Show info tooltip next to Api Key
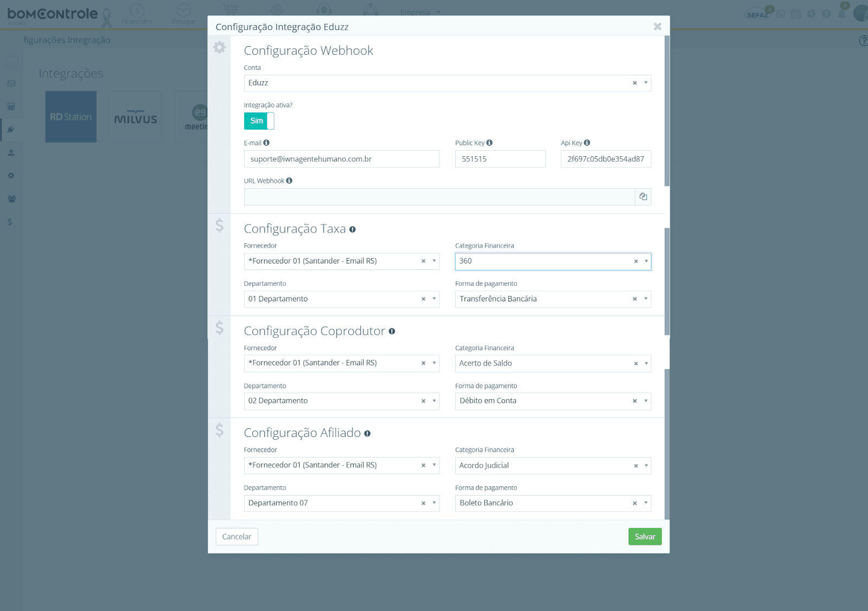 (587, 143)
